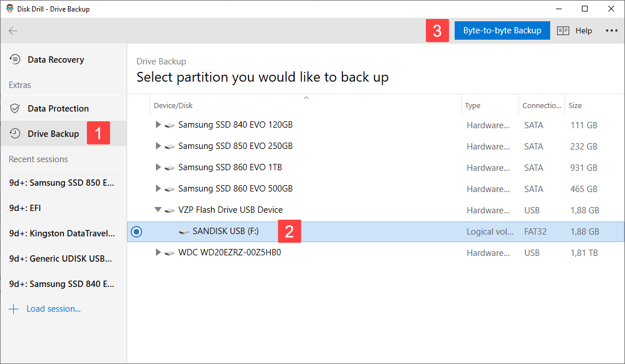Viewport: 625px width, 364px height.
Task: Expand the WDC WD20EZRZ-00Z5HB0 drive
Action: tap(158, 252)
